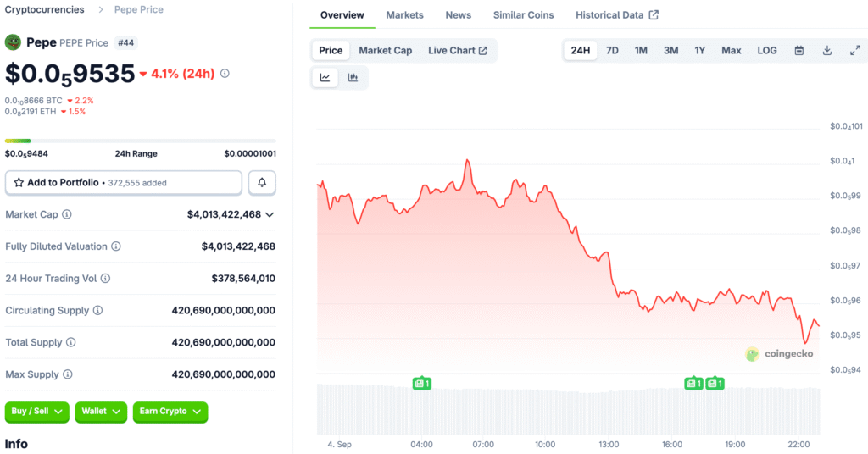The width and height of the screenshot is (868, 454).
Task: Toggle the LOG scale option
Action: point(766,50)
